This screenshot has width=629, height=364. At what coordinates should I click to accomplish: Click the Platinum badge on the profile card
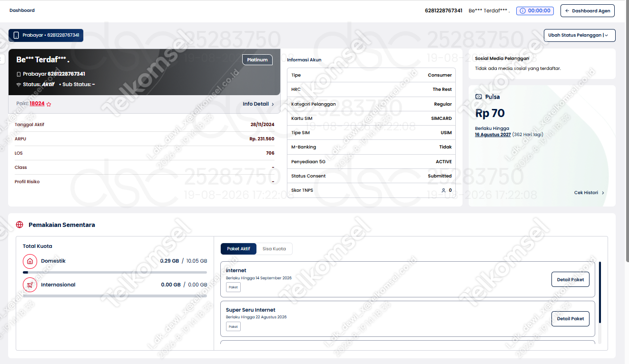coord(257,60)
